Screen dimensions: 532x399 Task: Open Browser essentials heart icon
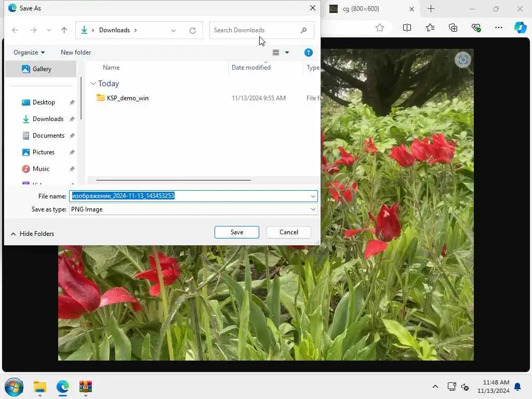tap(476, 28)
